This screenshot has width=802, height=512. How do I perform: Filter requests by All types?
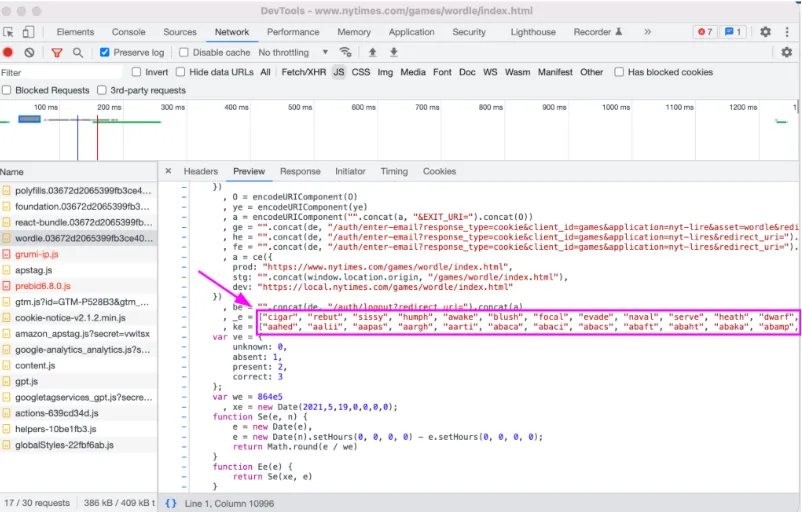coord(265,72)
